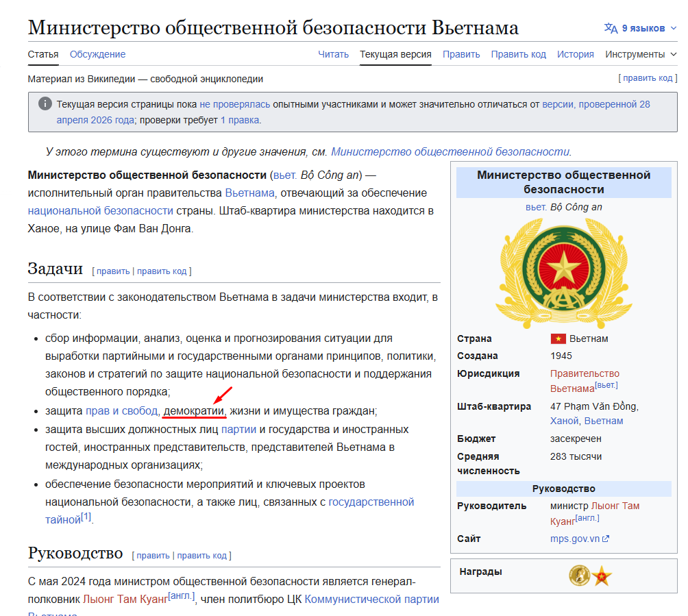Open the прав и свобод link
Screen dimensions: 688x616
pyautogui.click(x=121, y=411)
